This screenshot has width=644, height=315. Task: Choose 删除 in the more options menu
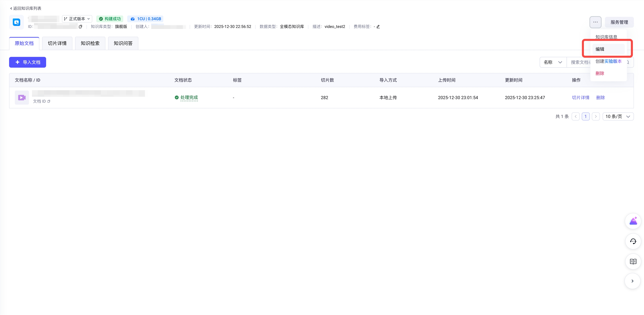600,74
